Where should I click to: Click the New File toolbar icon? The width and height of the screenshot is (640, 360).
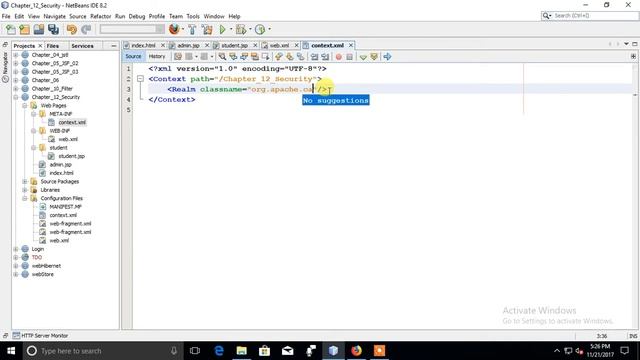pyautogui.click(x=11, y=29)
